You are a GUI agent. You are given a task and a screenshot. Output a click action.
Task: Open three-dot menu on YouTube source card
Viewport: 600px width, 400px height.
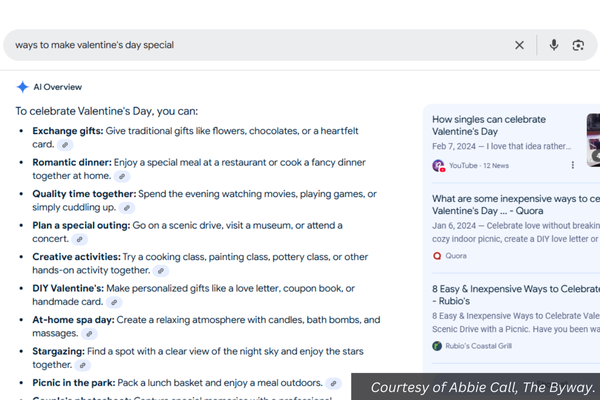click(x=572, y=165)
